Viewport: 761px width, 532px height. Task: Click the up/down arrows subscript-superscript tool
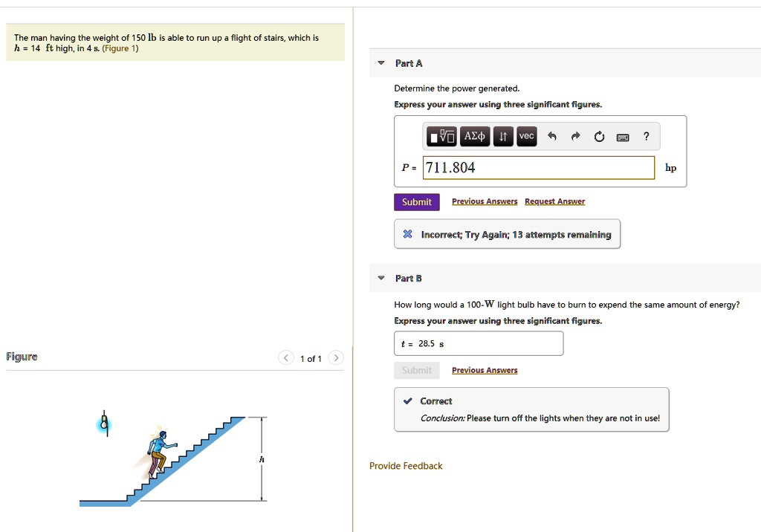pyautogui.click(x=503, y=136)
